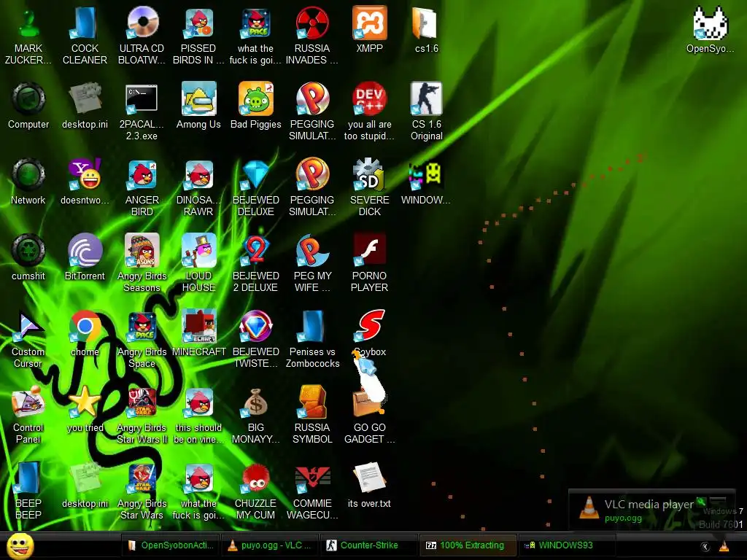Open 100% Extracting 7-Zip taskbar button
Screen dimensions: 747x560
click(467, 545)
